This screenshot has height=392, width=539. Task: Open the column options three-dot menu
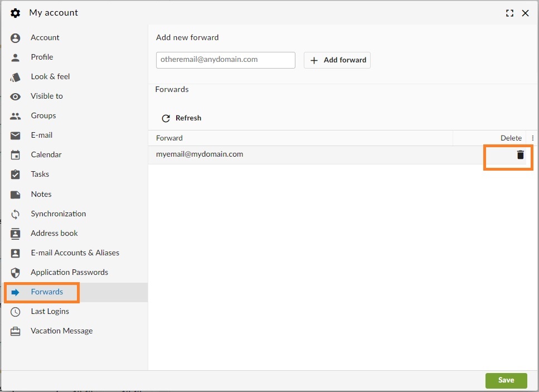click(532, 138)
